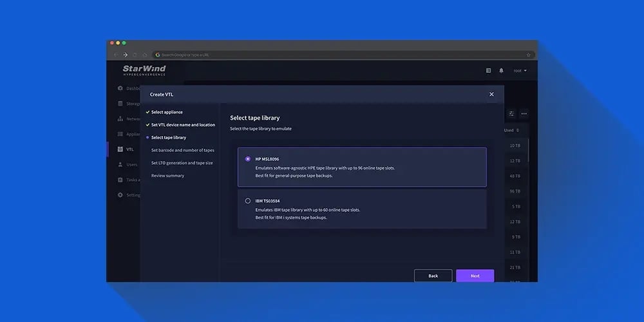Image resolution: width=644 pixels, height=322 pixels.
Task: Click the Select tape library heading
Action: coord(254,118)
